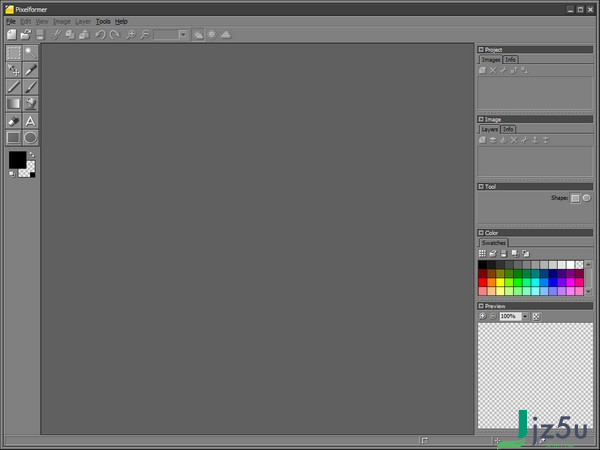The width and height of the screenshot is (600, 450).
Task: Click the Zoom in magnifier toolbar icon
Action: coord(130,35)
